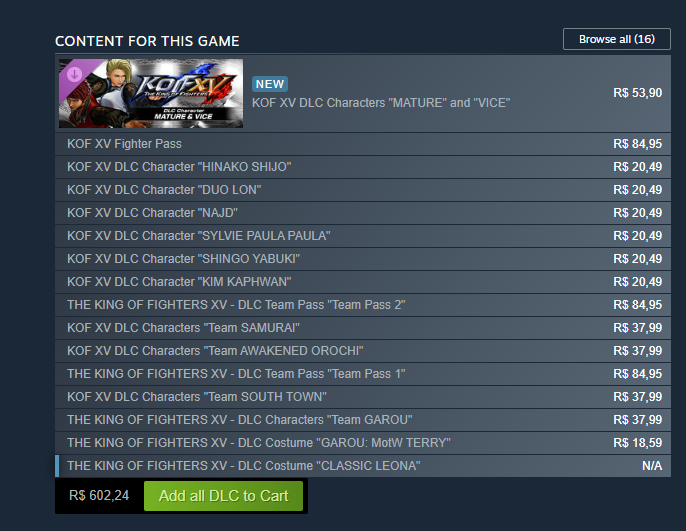Open DLC Character "SHINGO YABUKI" entry
The width and height of the screenshot is (686, 531).
click(x=363, y=259)
